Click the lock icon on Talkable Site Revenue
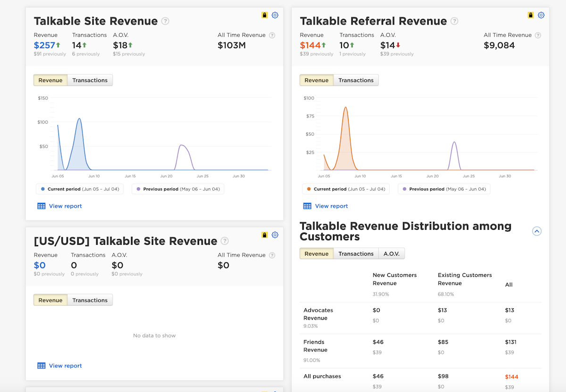Image resolution: width=566 pixels, height=392 pixels. click(x=264, y=15)
